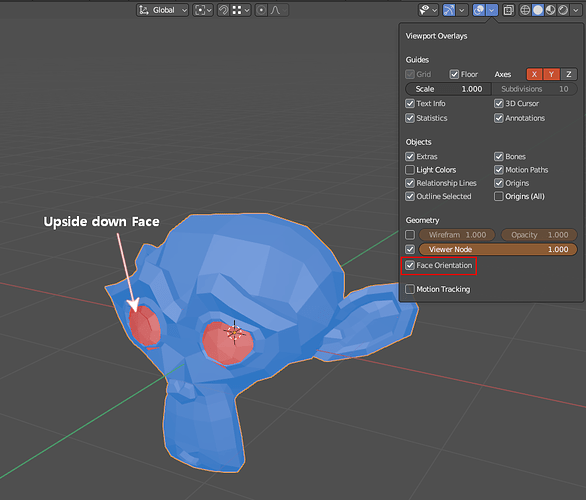Uncheck the Origins checkbox
The width and height of the screenshot is (586, 500).
[499, 183]
